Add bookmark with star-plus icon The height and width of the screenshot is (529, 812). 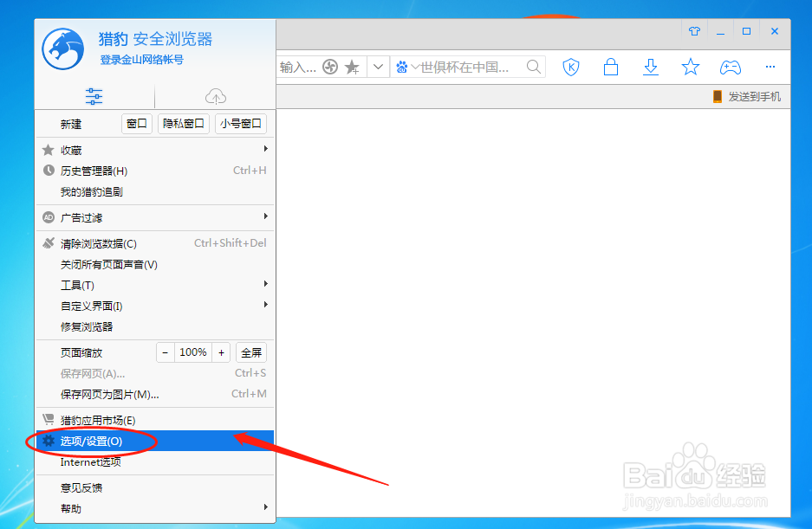(x=352, y=67)
